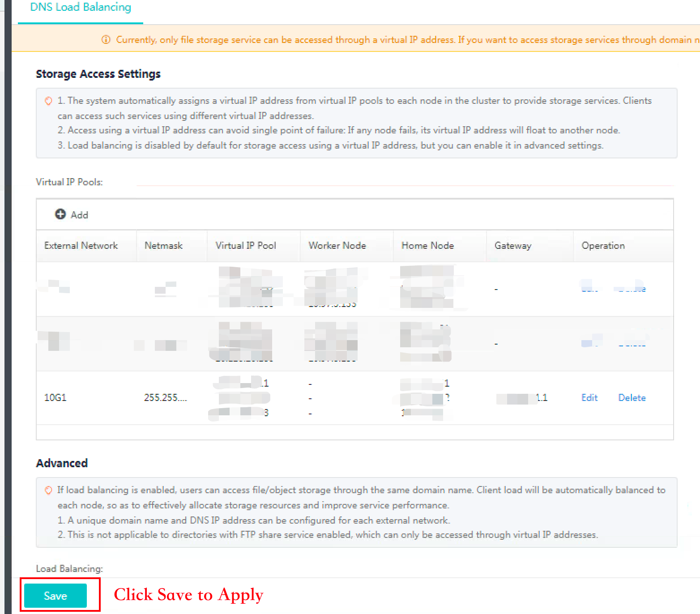Click the Add plus icon for virtual IP pools
Image resolution: width=700 pixels, height=614 pixels.
coord(60,214)
